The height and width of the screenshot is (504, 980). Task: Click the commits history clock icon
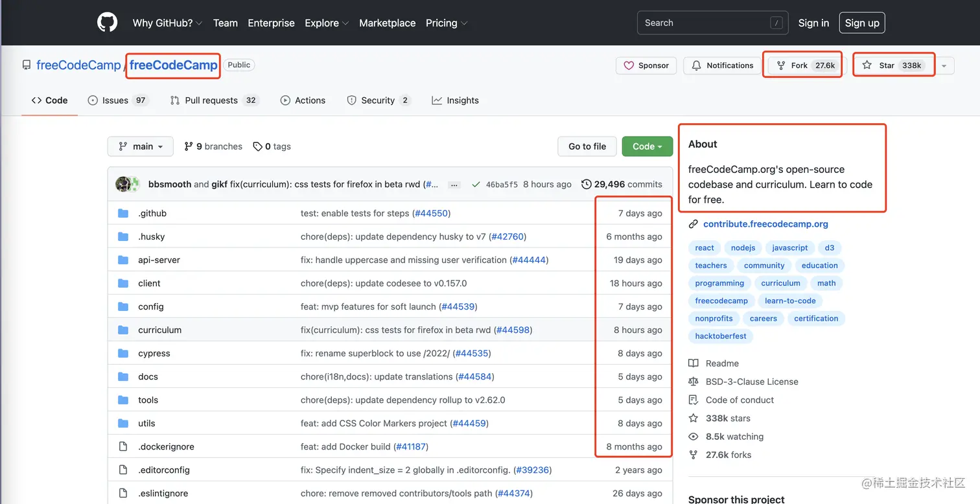click(x=586, y=184)
